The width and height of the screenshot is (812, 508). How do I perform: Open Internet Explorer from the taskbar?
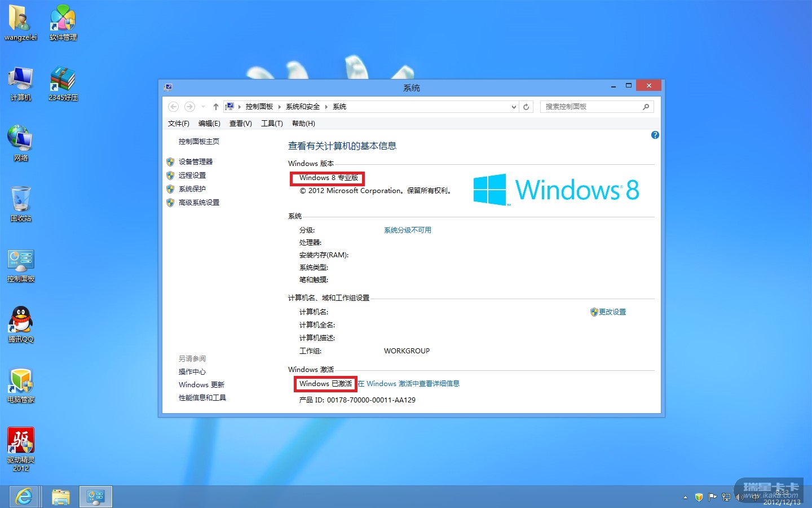(24, 497)
